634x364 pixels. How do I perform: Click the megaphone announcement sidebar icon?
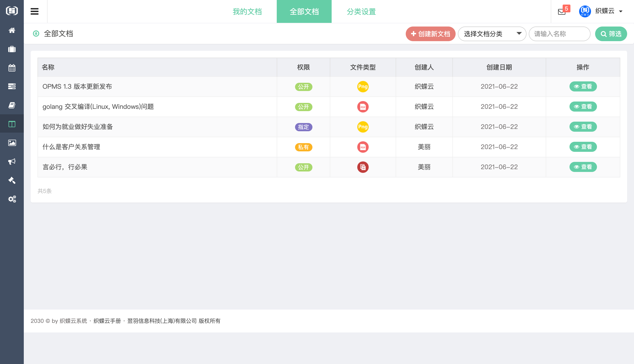(12, 161)
